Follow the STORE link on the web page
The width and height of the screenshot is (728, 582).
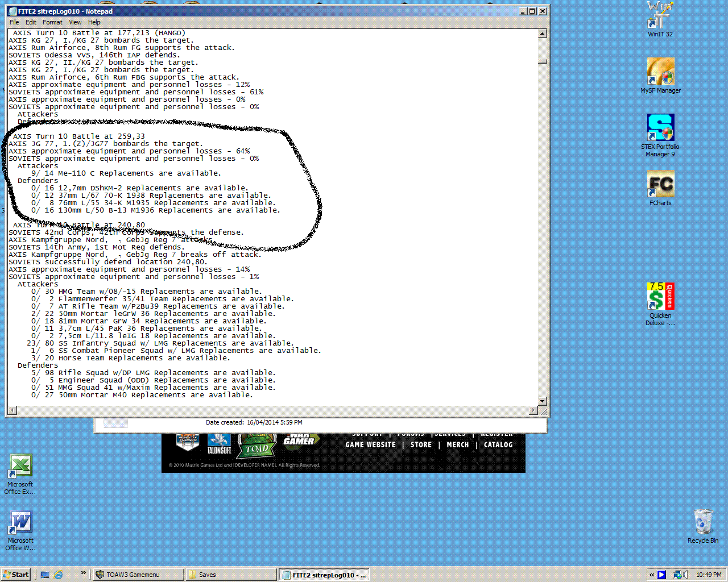click(421, 445)
